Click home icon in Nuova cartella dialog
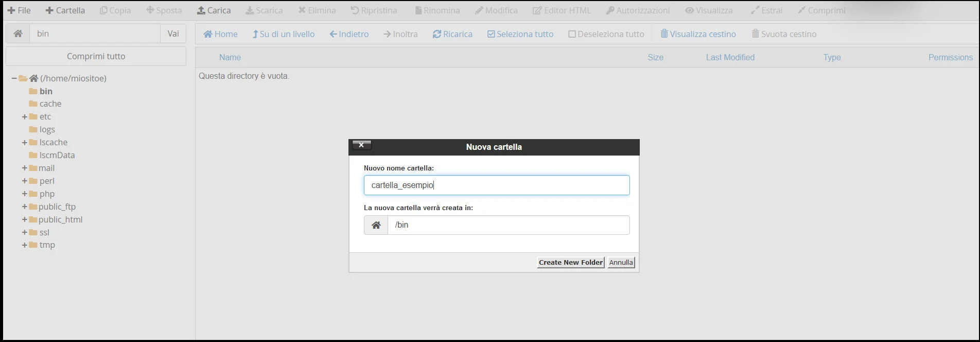This screenshot has width=980, height=342. pyautogui.click(x=376, y=225)
